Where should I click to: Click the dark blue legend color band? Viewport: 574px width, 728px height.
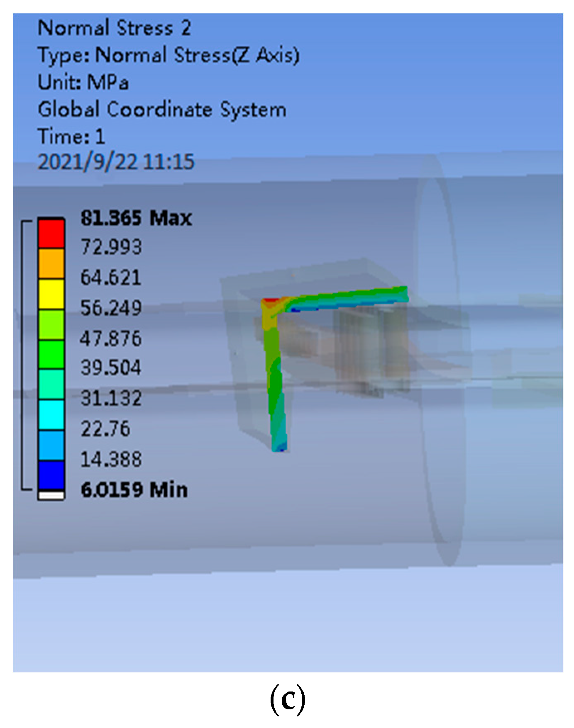click(51, 476)
